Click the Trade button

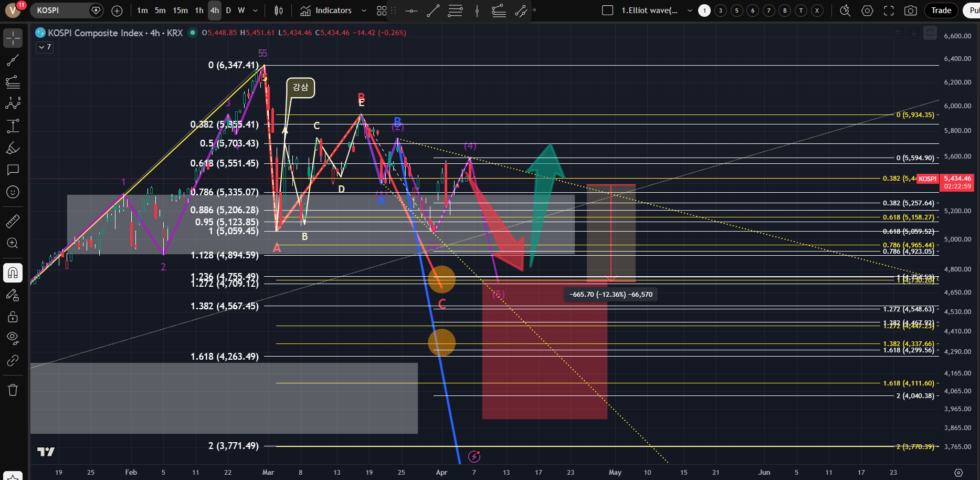point(941,11)
